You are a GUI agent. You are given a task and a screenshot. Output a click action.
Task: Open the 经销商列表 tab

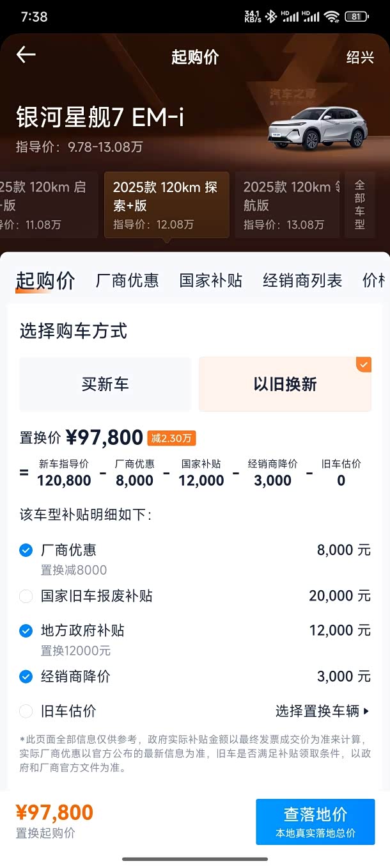coord(302,280)
